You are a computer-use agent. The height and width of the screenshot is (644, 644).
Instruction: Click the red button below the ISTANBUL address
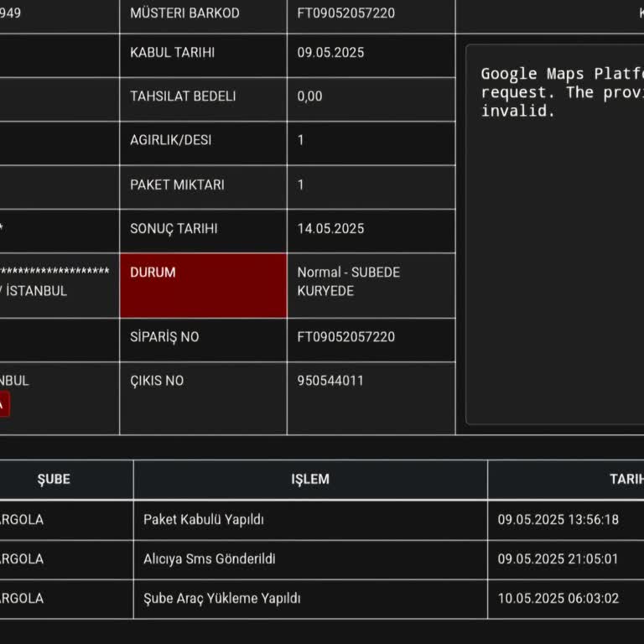(4, 405)
